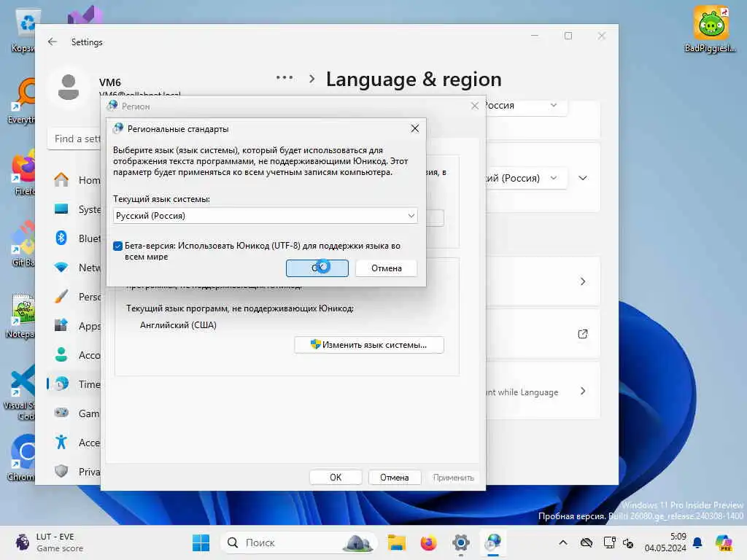
Task: Open BadPiggies desktop shortcut
Action: click(711, 28)
